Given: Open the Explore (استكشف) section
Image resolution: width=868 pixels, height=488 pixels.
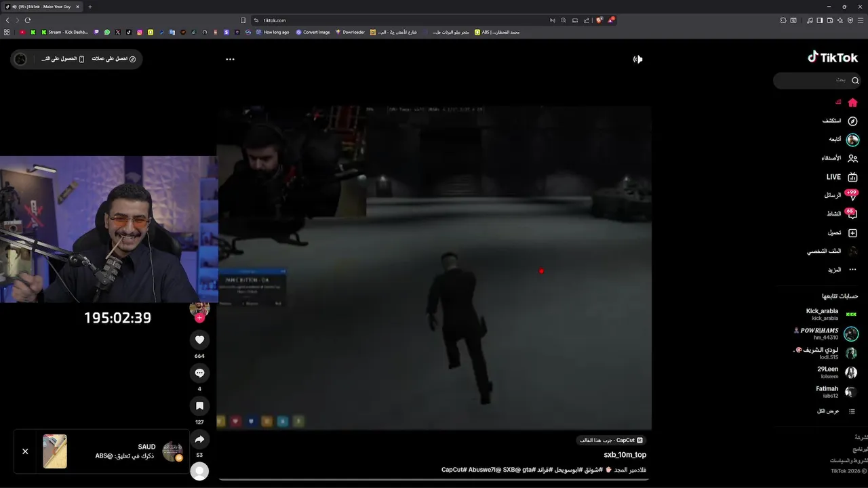Looking at the screenshot, I should point(840,121).
